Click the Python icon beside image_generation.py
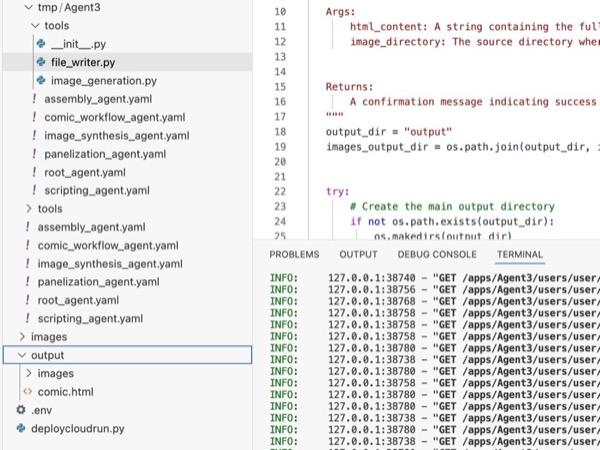 (x=40, y=81)
